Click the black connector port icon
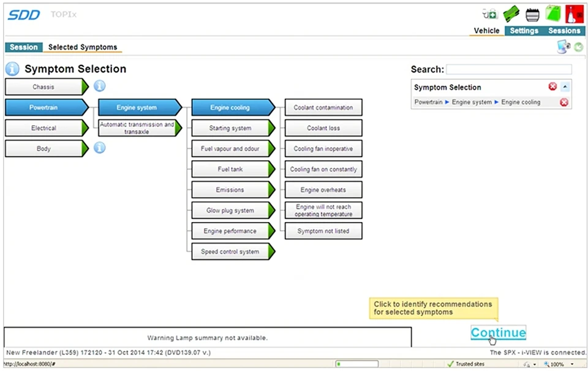This screenshot has height=371, width=588. pos(532,15)
